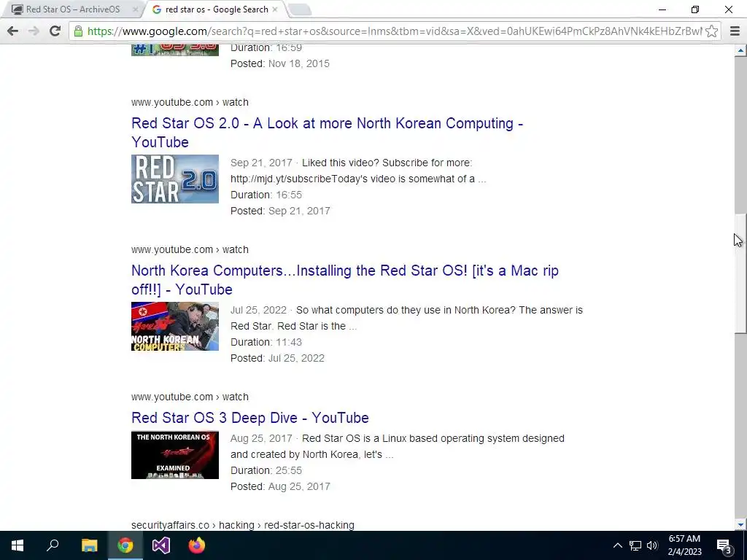This screenshot has width=747, height=560.
Task: Click Chrome icon in the taskbar
Action: 125,545
